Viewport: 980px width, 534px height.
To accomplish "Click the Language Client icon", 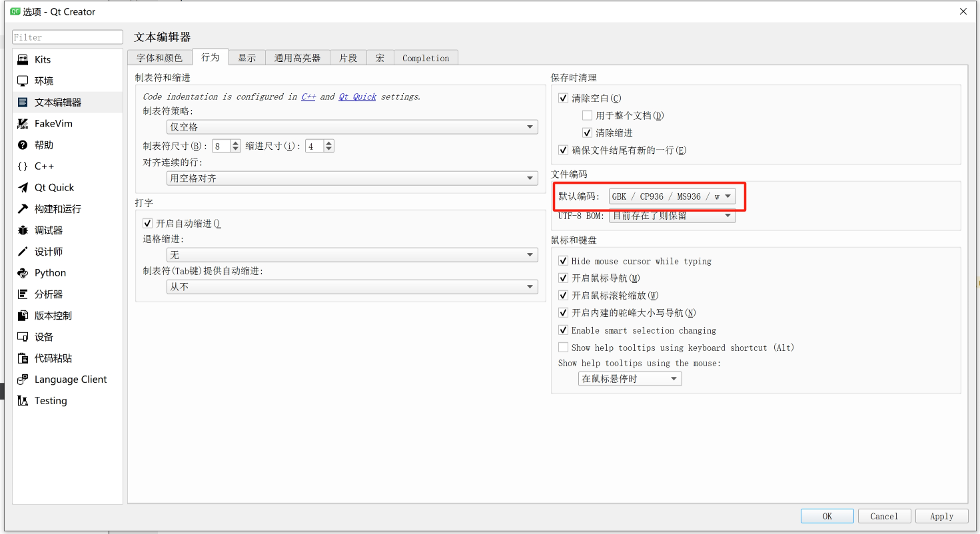I will click(23, 379).
